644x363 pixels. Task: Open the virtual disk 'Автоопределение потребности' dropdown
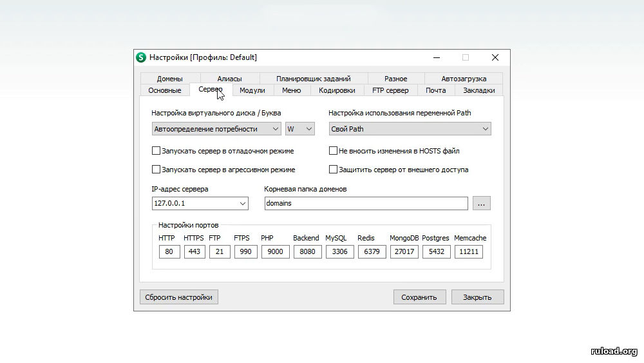[x=216, y=129]
